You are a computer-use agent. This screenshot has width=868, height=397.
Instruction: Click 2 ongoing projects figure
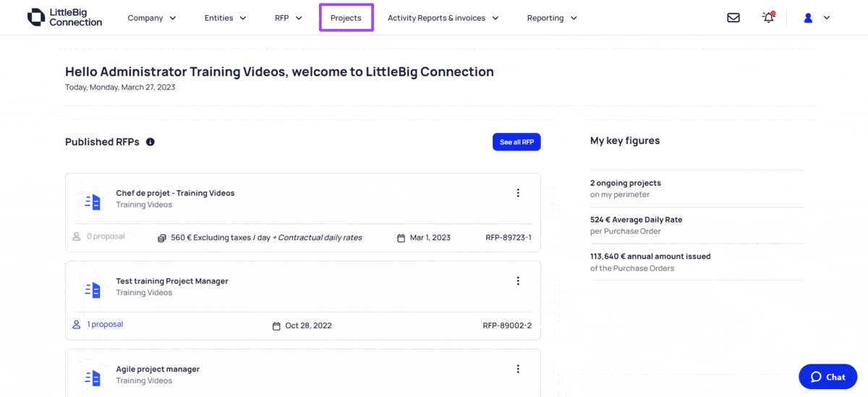click(x=626, y=183)
